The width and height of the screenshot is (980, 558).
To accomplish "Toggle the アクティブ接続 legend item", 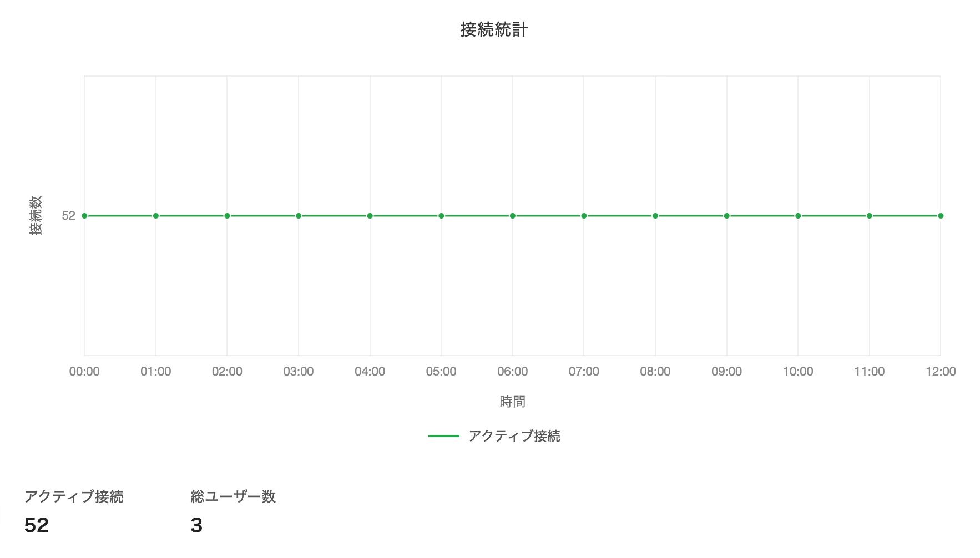I will (514, 436).
